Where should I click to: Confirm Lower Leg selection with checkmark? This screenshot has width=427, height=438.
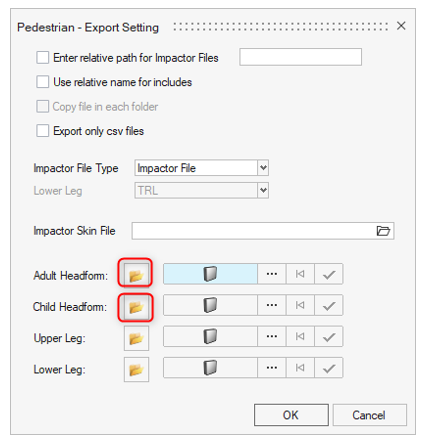tap(329, 368)
